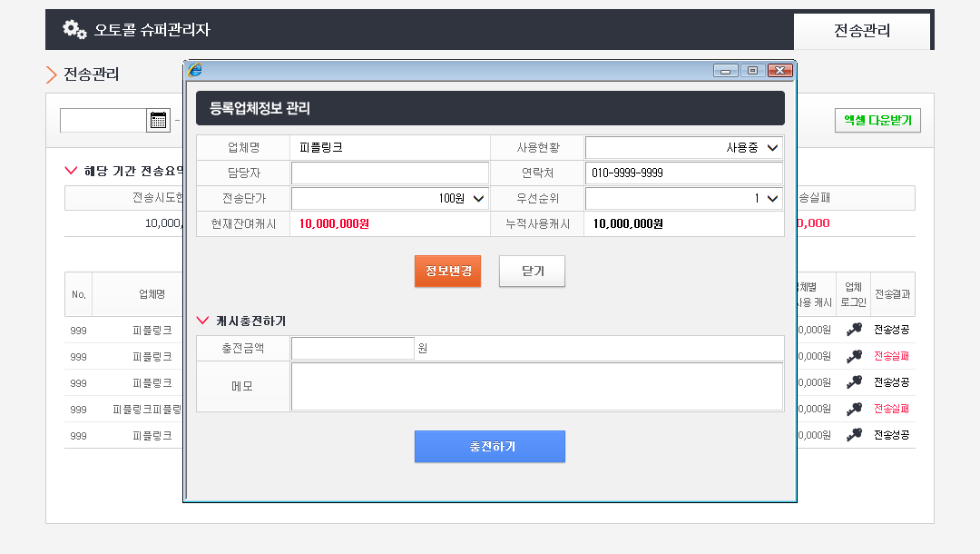The image size is (980, 554).
Task: Click the key login icon in first row
Action: (x=853, y=330)
